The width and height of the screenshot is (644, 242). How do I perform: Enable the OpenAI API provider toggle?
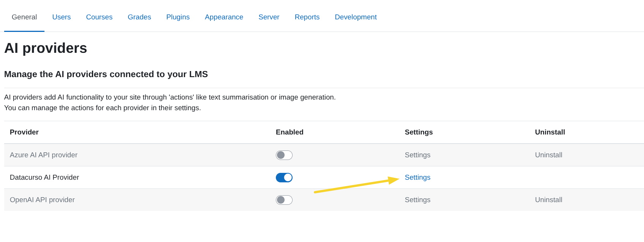pyautogui.click(x=284, y=200)
